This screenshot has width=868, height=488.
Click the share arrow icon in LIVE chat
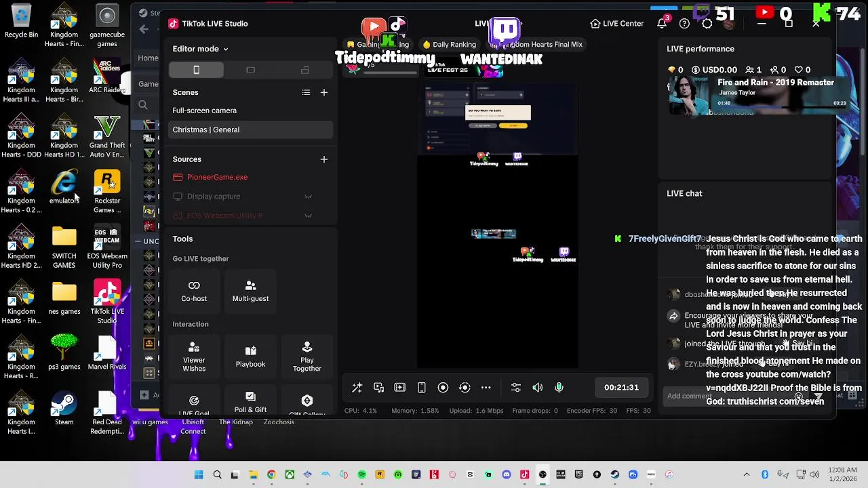click(x=673, y=316)
